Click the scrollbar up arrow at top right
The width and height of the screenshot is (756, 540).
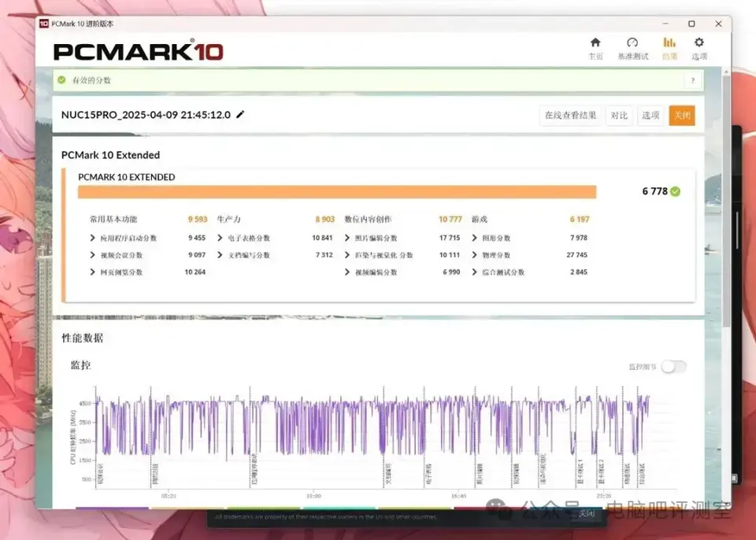click(726, 72)
